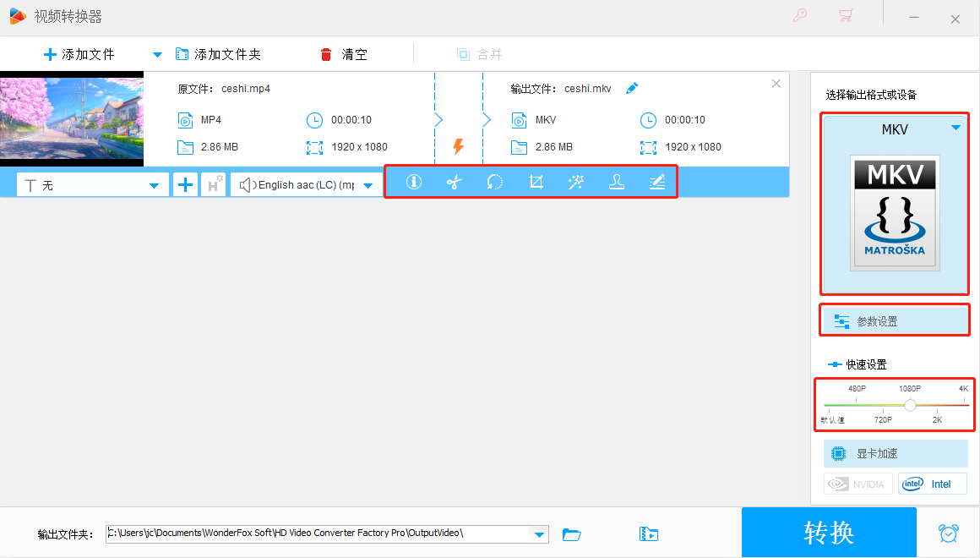This screenshot has width=980, height=558.
Task: Expand the output folder path dropdown
Action: pyautogui.click(x=539, y=534)
